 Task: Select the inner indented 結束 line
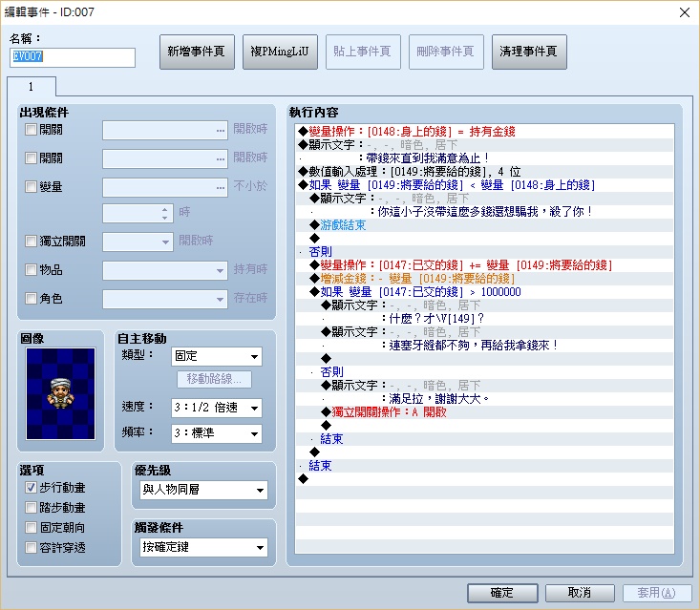click(485, 439)
